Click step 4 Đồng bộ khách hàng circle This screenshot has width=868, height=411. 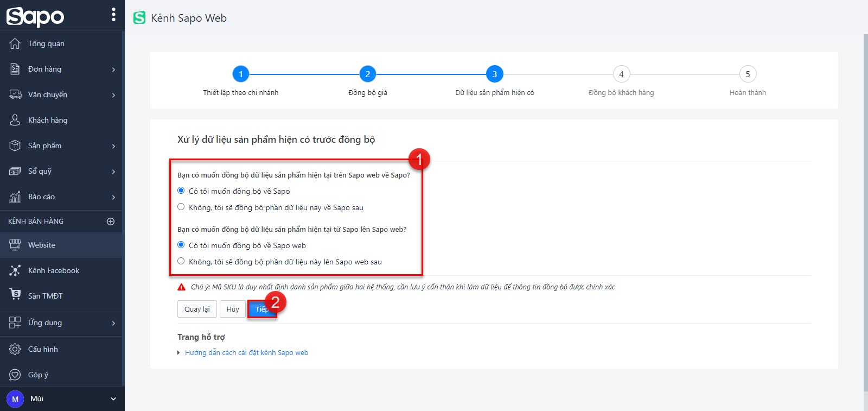pyautogui.click(x=621, y=74)
